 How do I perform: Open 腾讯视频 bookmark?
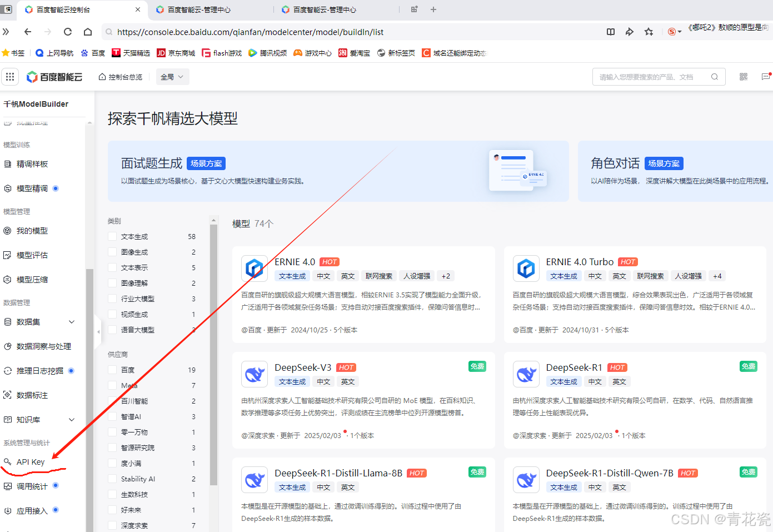tap(268, 53)
